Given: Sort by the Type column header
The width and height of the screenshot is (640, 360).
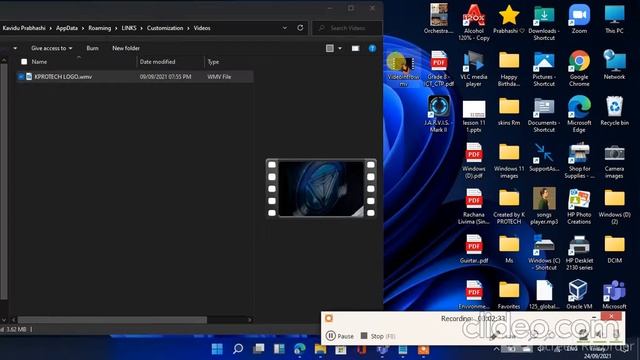Looking at the screenshot, I should pyautogui.click(x=213, y=62).
